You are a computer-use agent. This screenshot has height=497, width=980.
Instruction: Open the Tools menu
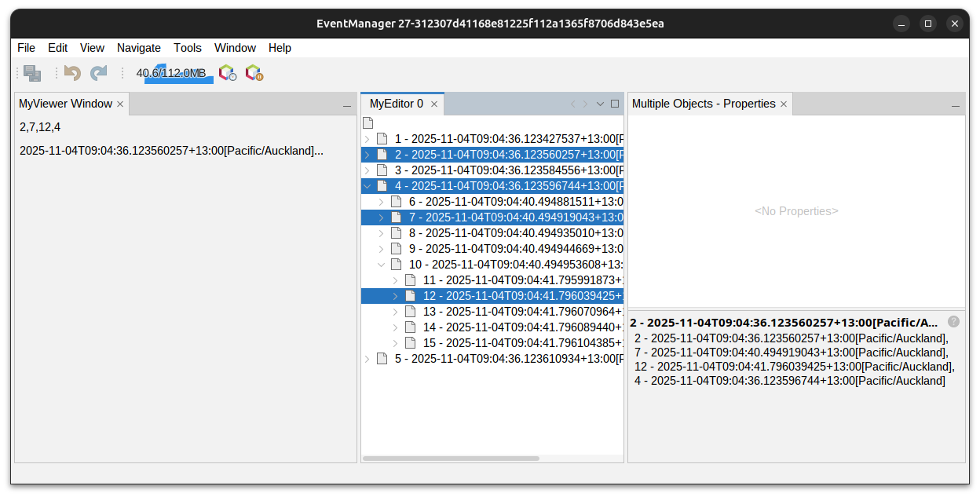(x=188, y=48)
